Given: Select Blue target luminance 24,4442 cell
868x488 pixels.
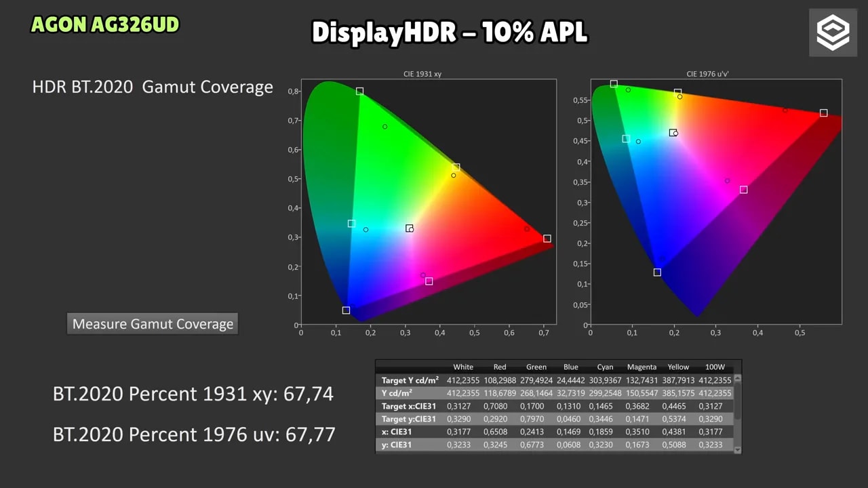Looking at the screenshot, I should coord(572,380).
